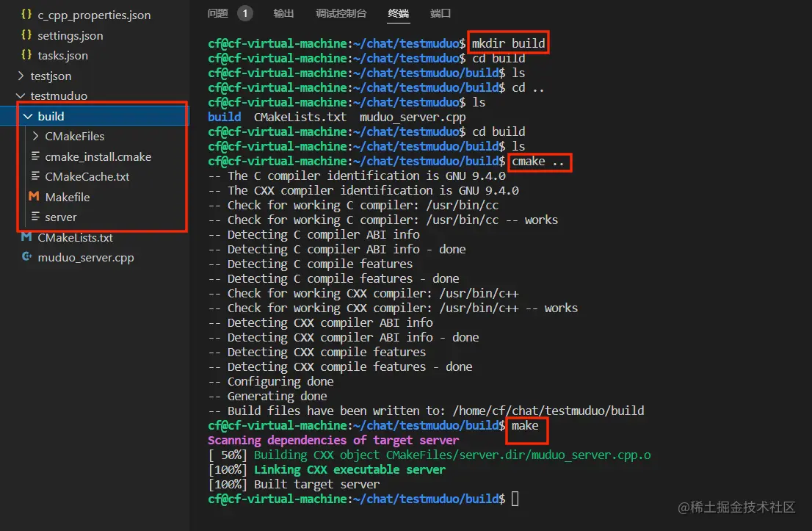
Task: Open tasks.json file
Action: tap(62, 55)
